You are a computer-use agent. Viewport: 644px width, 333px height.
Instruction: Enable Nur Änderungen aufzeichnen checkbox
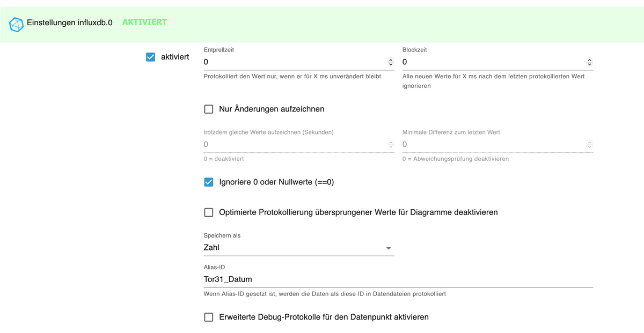[x=209, y=109]
